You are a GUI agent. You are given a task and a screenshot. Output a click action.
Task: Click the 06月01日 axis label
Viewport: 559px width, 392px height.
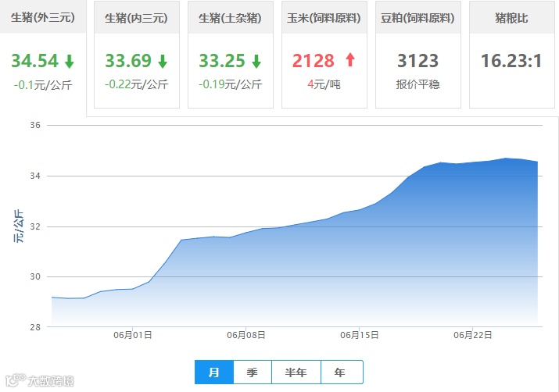(x=133, y=335)
